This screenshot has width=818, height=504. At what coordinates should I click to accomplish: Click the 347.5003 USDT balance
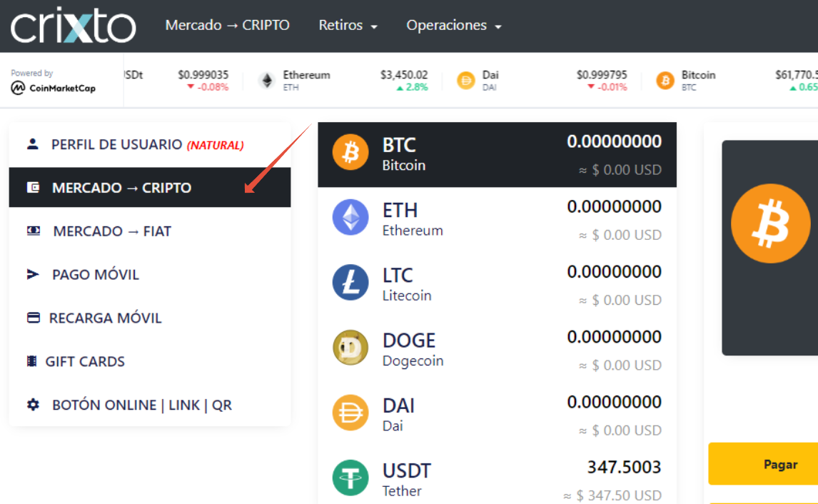tap(624, 467)
